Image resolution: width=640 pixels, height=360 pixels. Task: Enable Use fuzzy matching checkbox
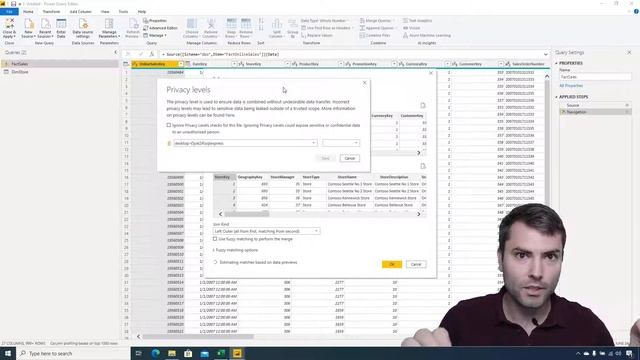click(x=215, y=239)
